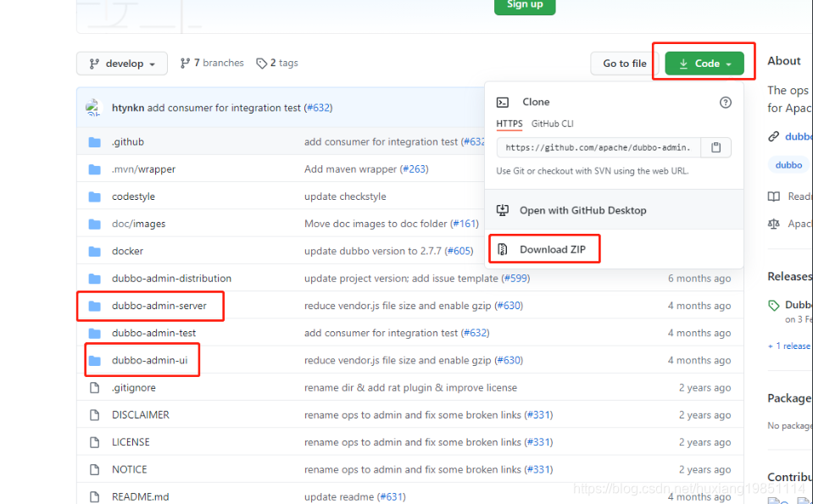Screen dimensions: 813x504
Task: Open the README.md file
Action: (x=141, y=496)
